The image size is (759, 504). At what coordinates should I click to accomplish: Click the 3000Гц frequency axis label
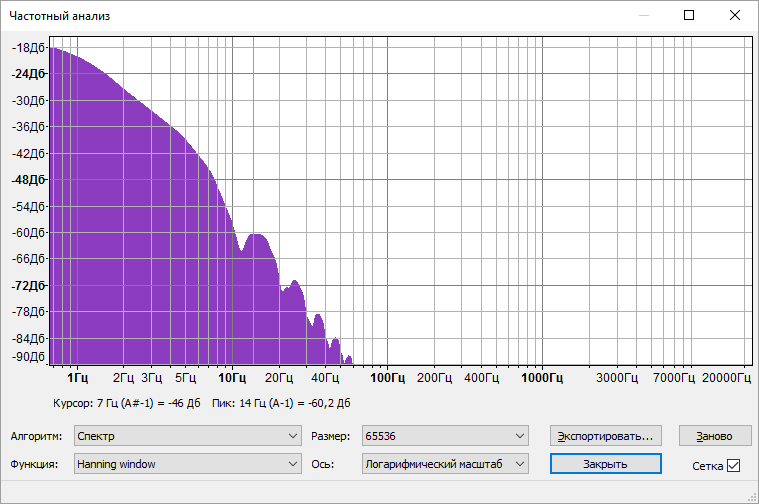click(x=617, y=378)
